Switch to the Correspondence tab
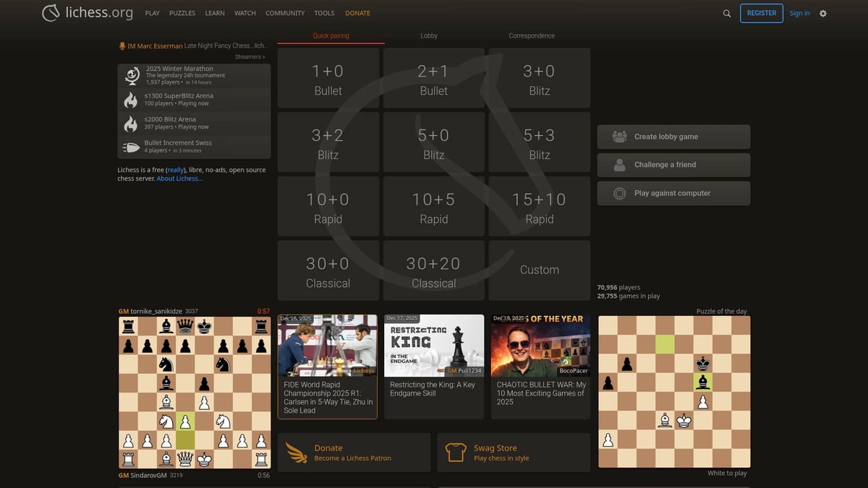Screen dimensions: 868x488 coord(531,35)
